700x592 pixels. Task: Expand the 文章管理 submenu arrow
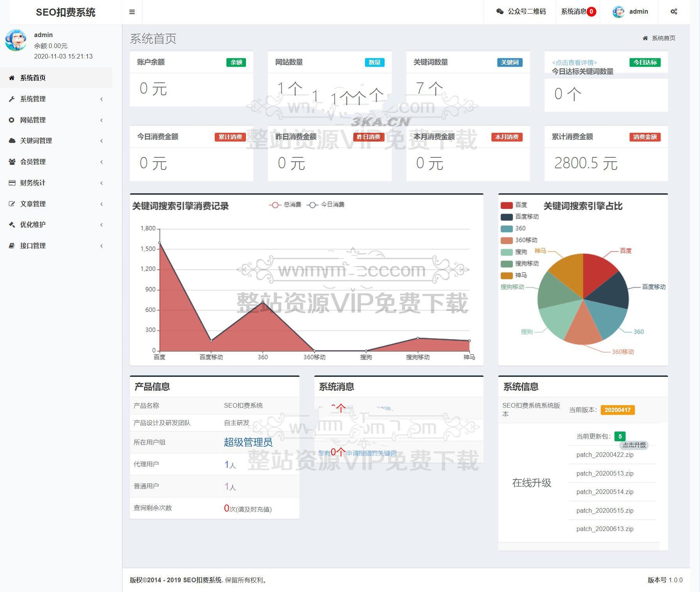point(102,204)
